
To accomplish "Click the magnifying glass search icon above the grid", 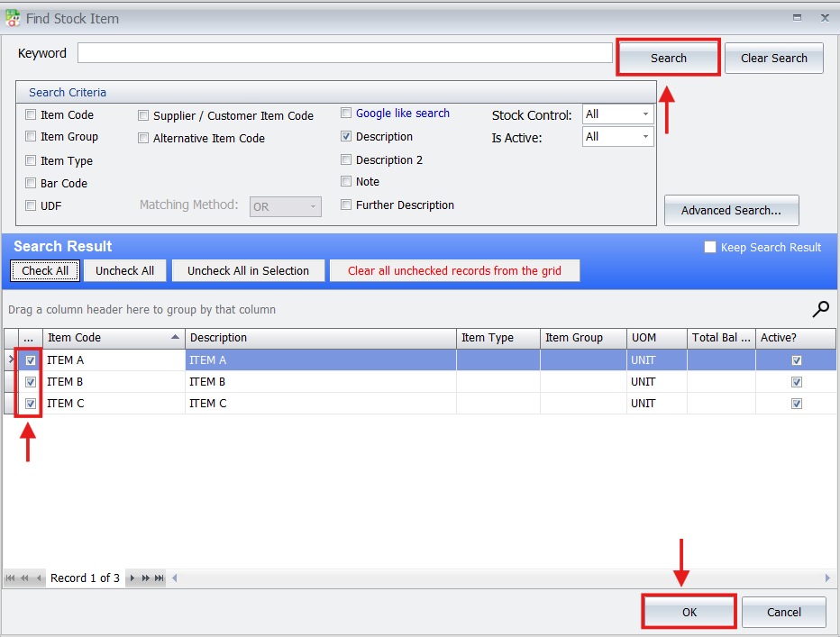I will (x=820, y=308).
